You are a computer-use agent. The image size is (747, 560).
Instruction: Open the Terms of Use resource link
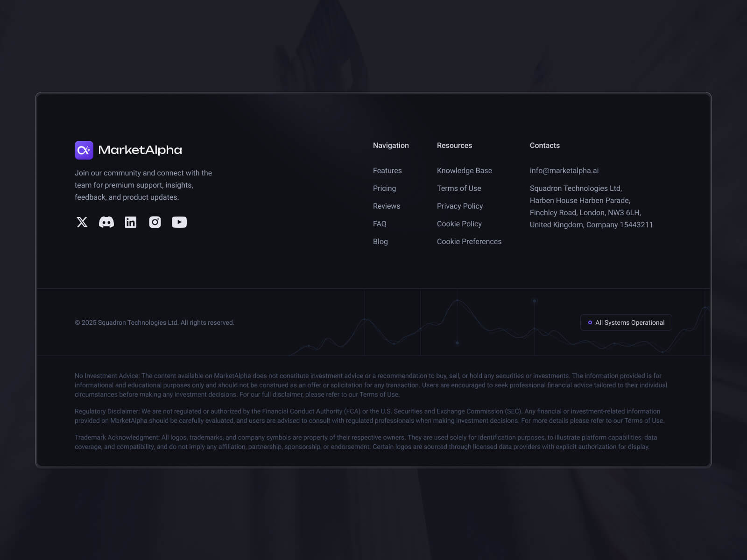459,189
